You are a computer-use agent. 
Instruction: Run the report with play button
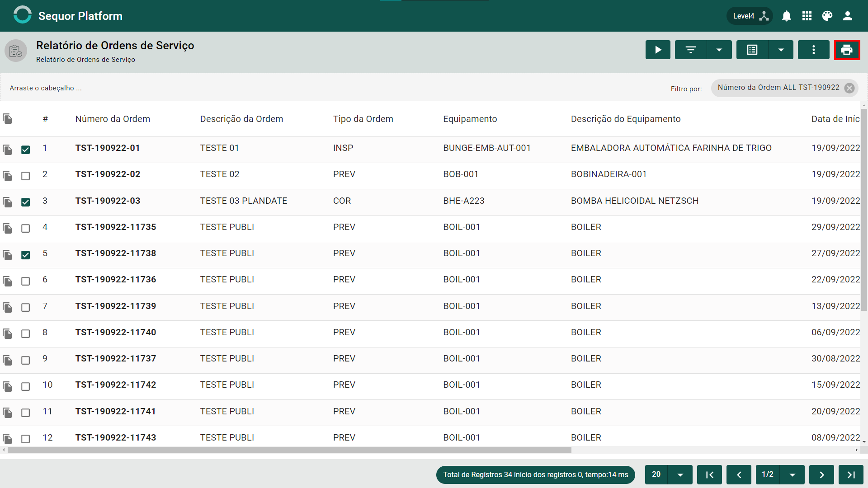(x=658, y=50)
